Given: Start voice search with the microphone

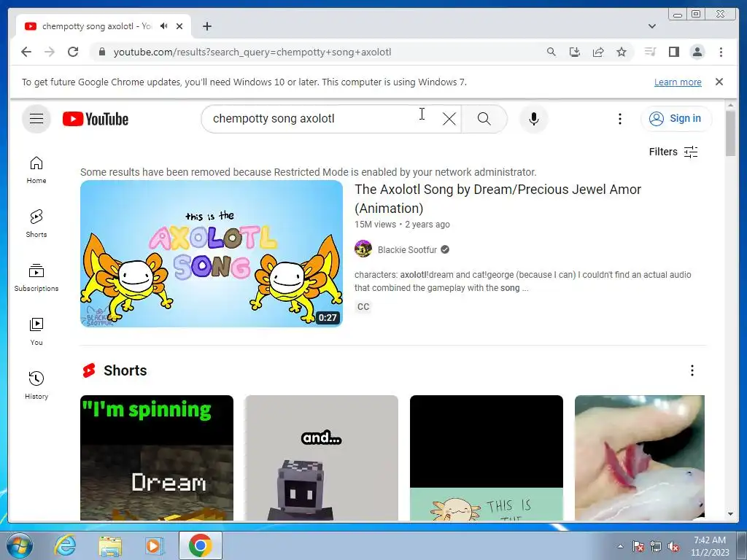Looking at the screenshot, I should (533, 119).
